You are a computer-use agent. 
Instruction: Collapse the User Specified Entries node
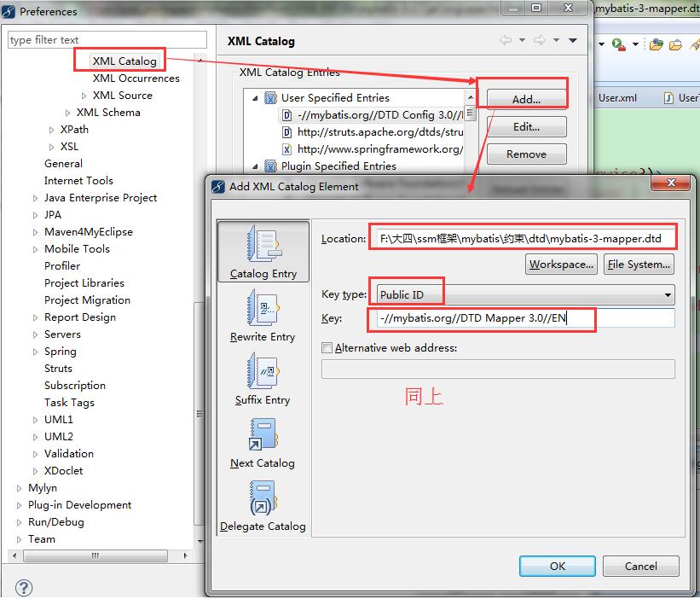(x=255, y=98)
